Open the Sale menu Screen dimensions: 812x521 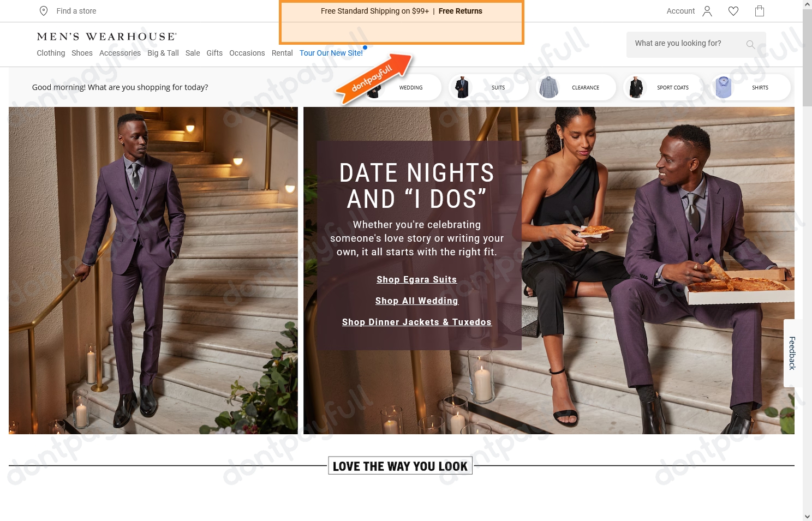click(x=193, y=53)
